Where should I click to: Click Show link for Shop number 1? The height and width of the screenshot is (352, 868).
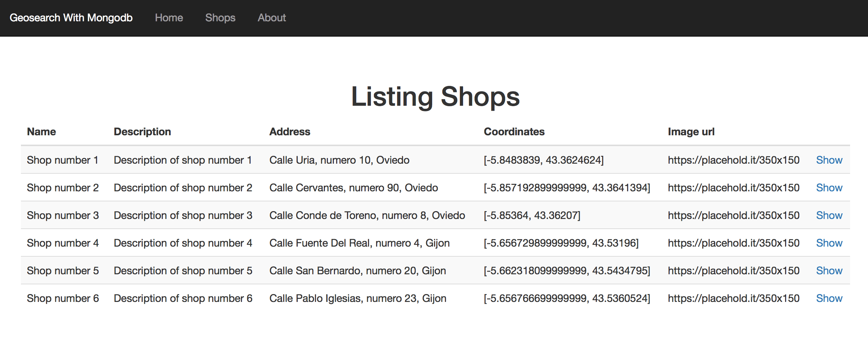coord(829,160)
